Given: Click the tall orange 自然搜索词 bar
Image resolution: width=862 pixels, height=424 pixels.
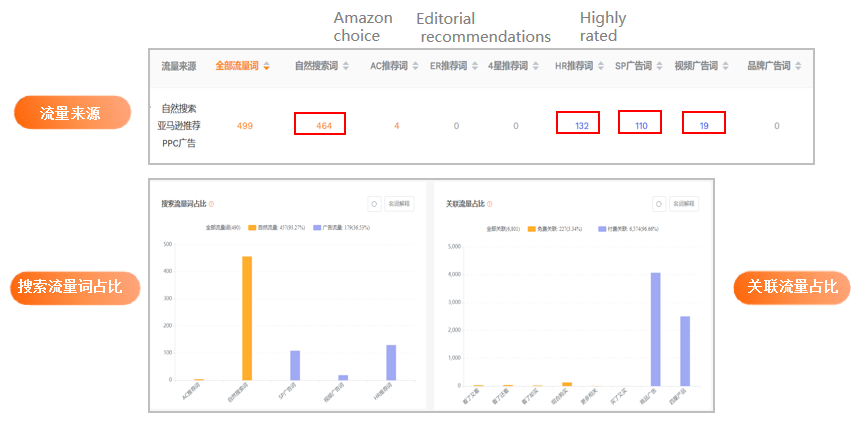Looking at the screenshot, I should coord(247,318).
